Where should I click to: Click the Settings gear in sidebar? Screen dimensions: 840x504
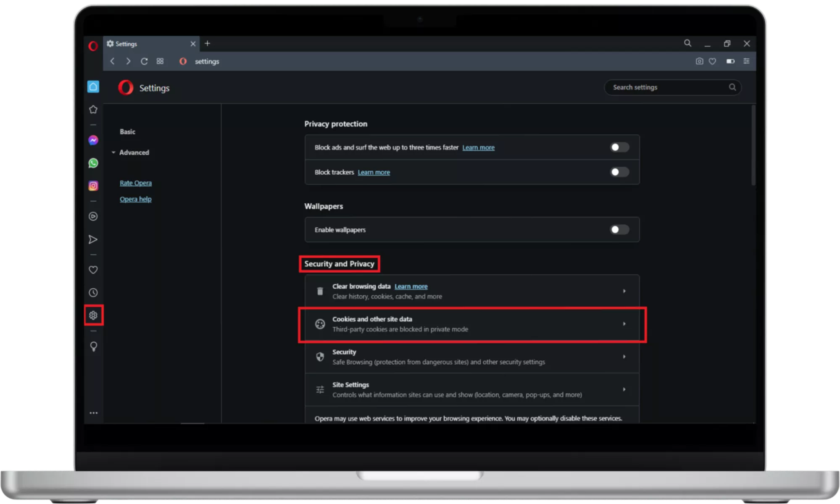coord(93,315)
